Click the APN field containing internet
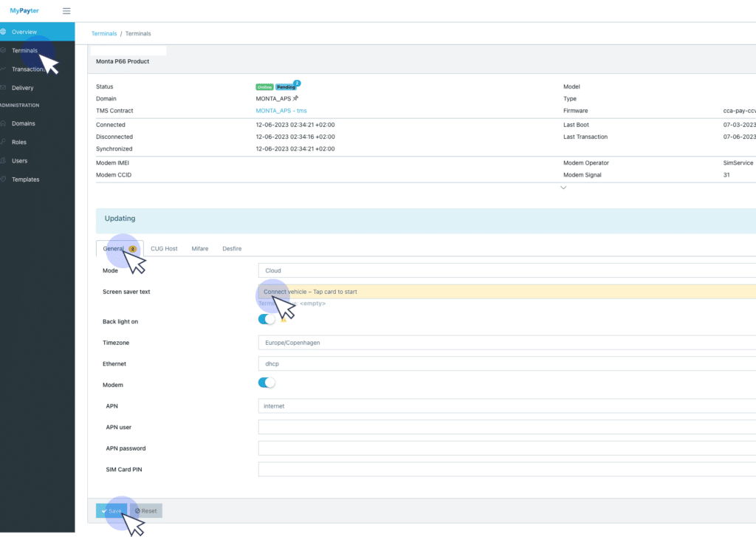Viewport: 756px width, 537px height. pos(506,406)
